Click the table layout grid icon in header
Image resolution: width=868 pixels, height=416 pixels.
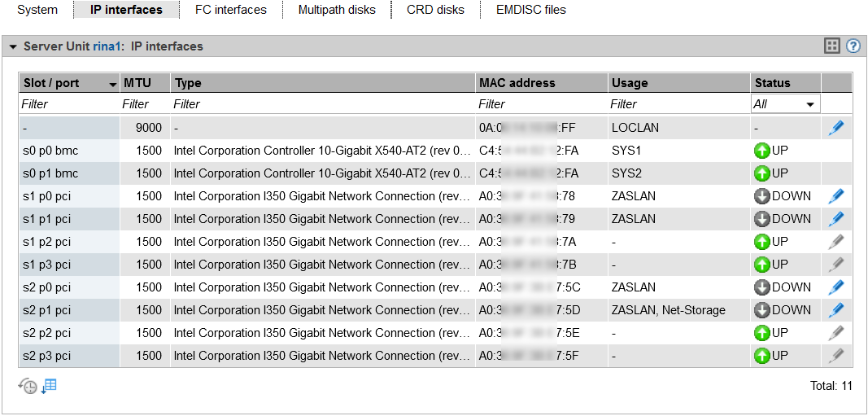click(x=831, y=46)
